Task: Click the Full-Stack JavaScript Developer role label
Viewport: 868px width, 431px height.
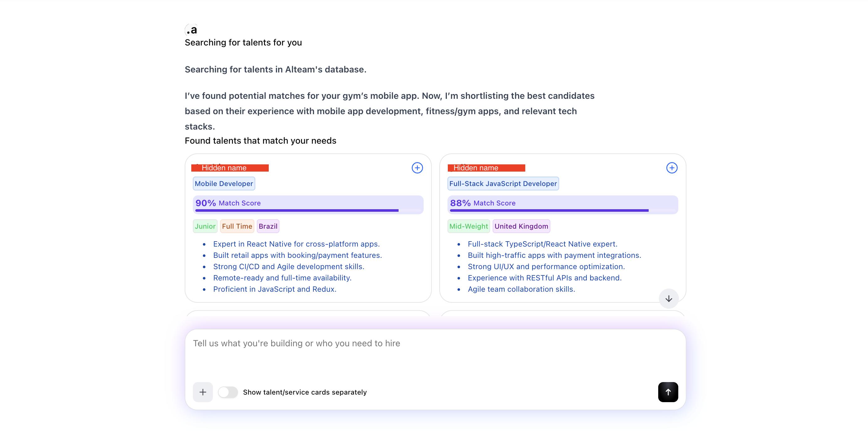Action: tap(503, 183)
